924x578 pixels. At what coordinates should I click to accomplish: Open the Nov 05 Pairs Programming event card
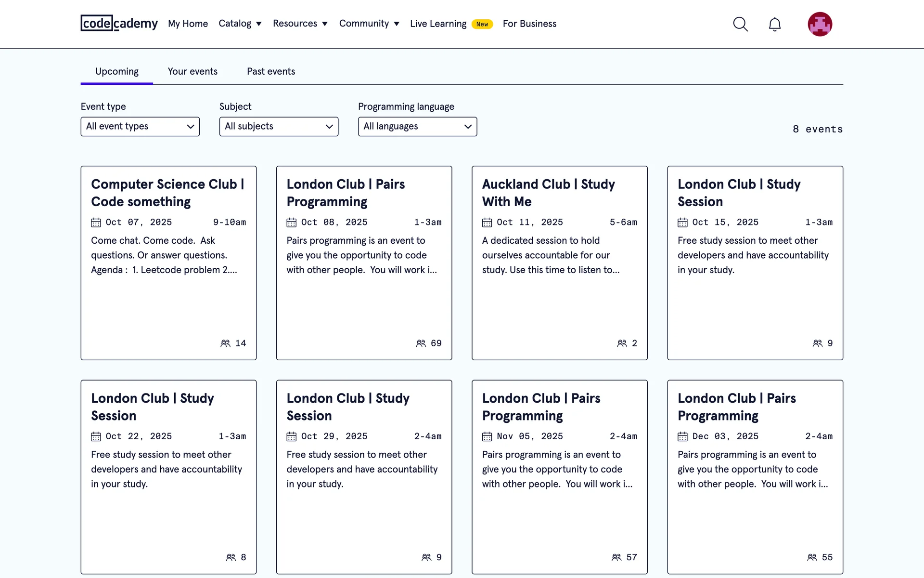(x=541, y=407)
